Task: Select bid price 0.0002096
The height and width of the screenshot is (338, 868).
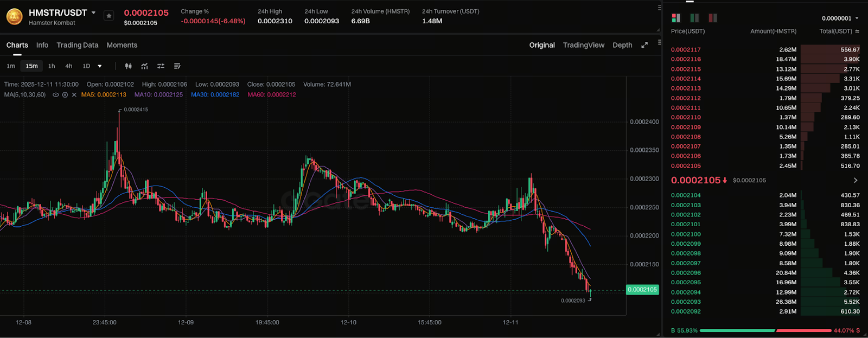Action: (x=686, y=273)
